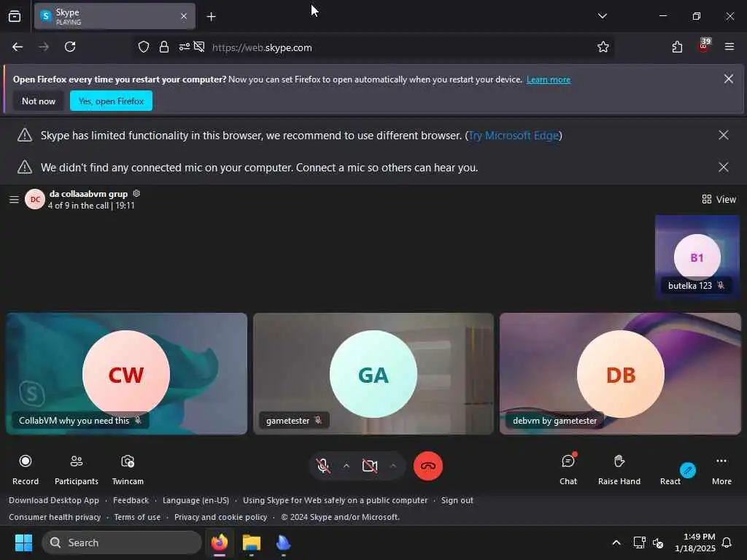Open the Participants panel
747x560 pixels.
pos(76,469)
